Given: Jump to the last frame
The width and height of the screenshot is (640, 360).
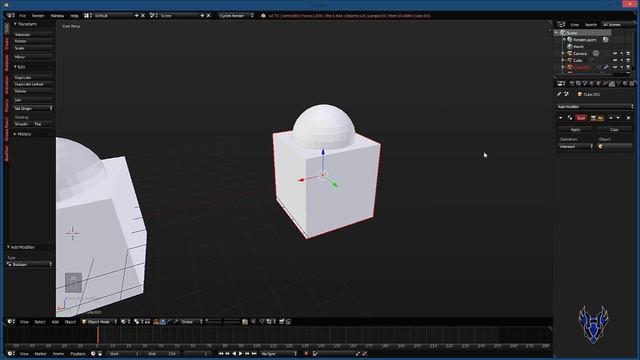Looking at the screenshot, I should [254, 353].
